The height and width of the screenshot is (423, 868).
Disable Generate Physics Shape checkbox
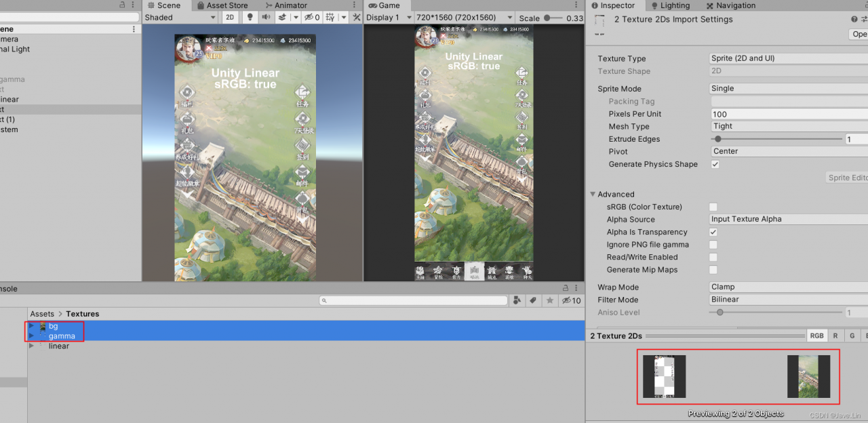point(715,164)
